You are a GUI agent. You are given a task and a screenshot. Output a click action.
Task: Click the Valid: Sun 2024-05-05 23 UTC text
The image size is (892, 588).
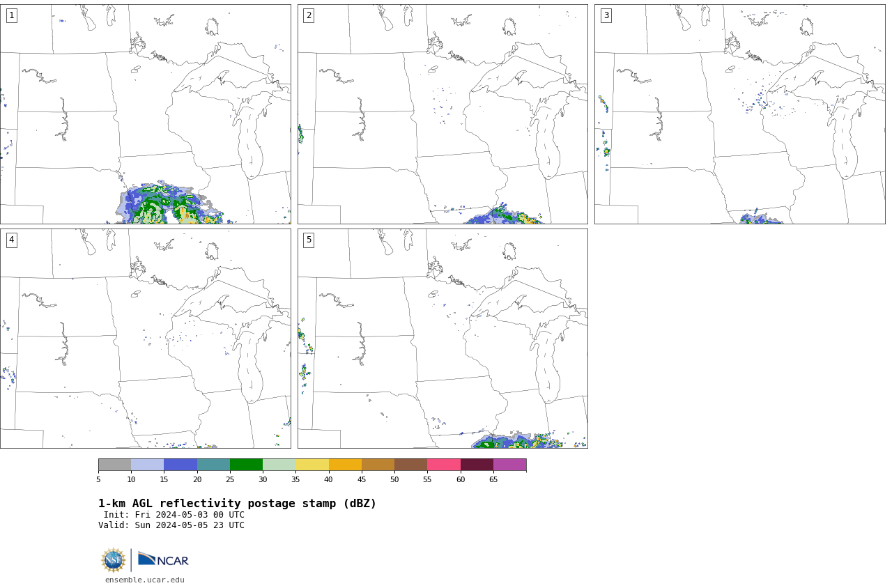point(171,525)
